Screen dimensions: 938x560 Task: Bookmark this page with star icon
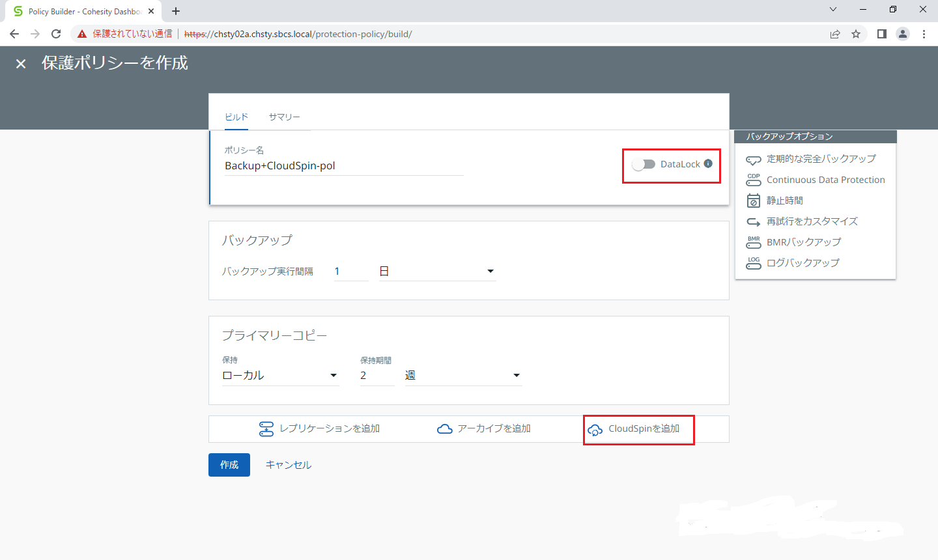[x=856, y=34]
